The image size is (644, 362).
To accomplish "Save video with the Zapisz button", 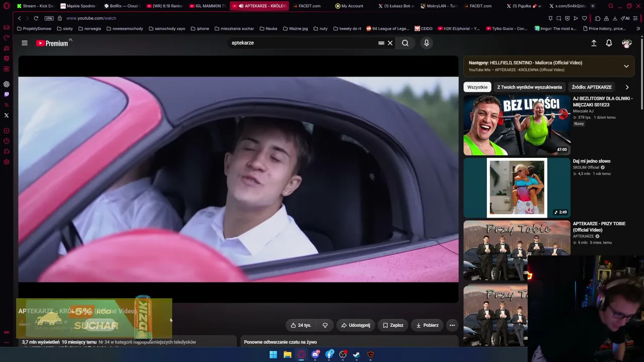I will [x=393, y=325].
